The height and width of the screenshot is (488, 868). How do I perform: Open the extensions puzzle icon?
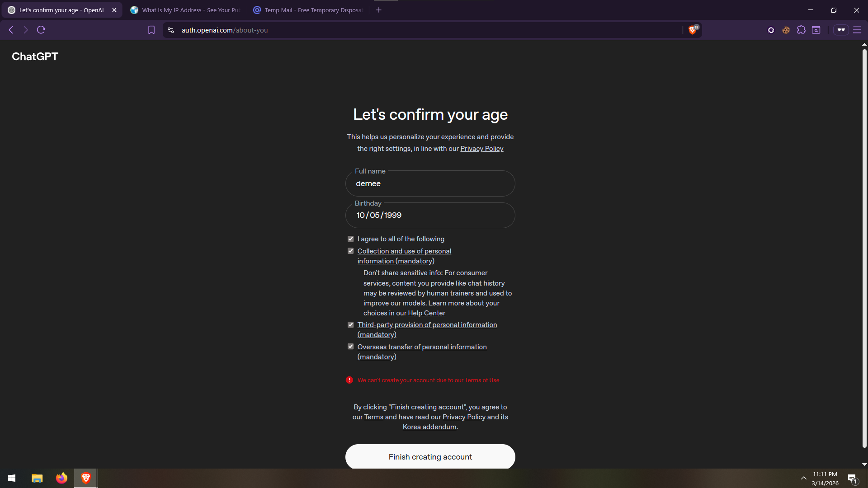click(x=801, y=30)
